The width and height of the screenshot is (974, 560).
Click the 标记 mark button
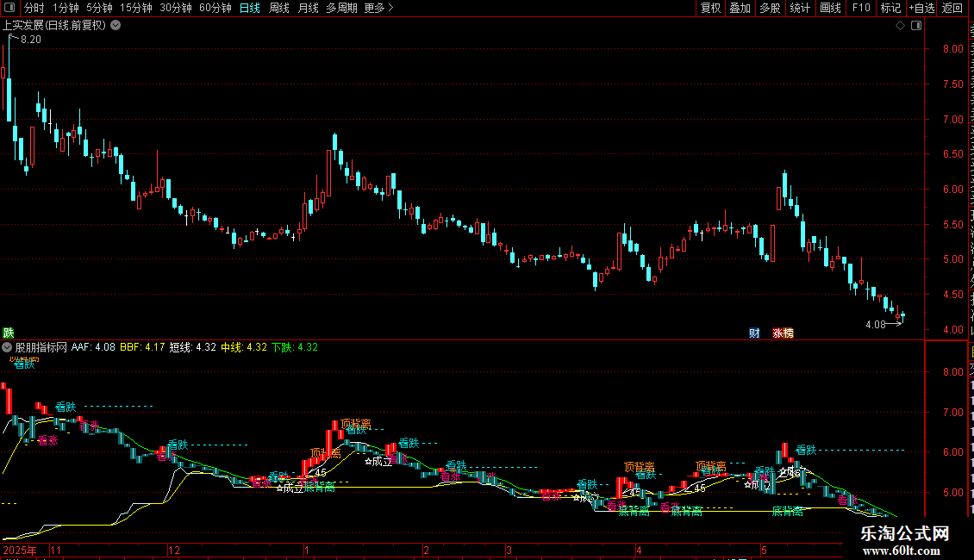point(890,8)
